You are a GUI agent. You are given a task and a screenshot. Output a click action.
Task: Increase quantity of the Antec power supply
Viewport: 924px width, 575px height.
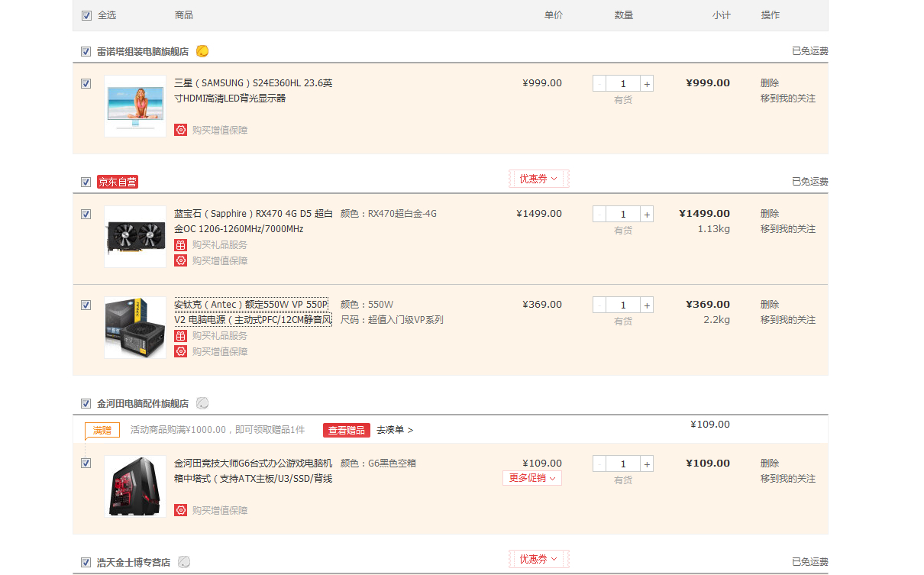[x=647, y=305]
